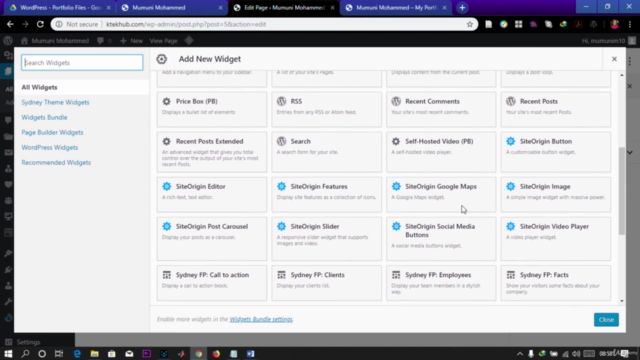Add the RSS widget

327,109
